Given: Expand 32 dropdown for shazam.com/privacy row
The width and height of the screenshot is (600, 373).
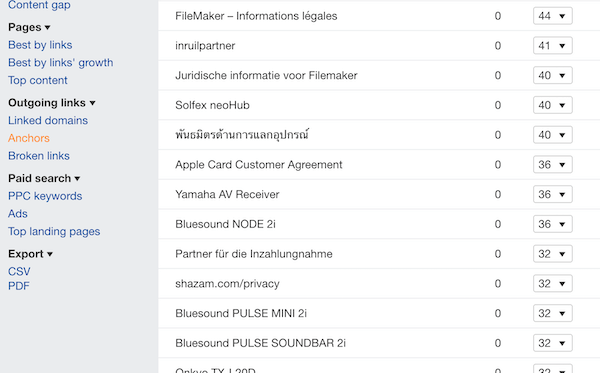Looking at the screenshot, I should [553, 283].
